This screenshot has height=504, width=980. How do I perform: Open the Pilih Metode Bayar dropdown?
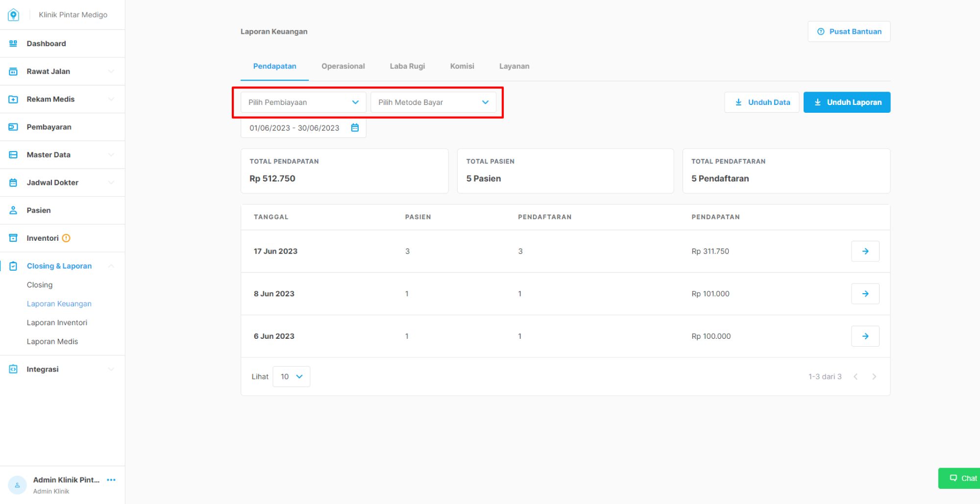pos(433,102)
